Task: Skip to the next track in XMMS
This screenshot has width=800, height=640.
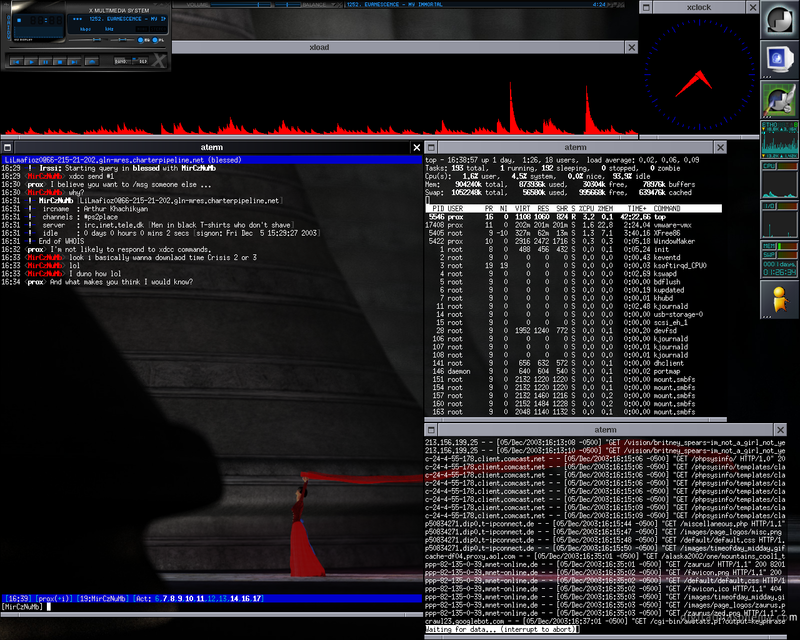Action: pos(74,62)
